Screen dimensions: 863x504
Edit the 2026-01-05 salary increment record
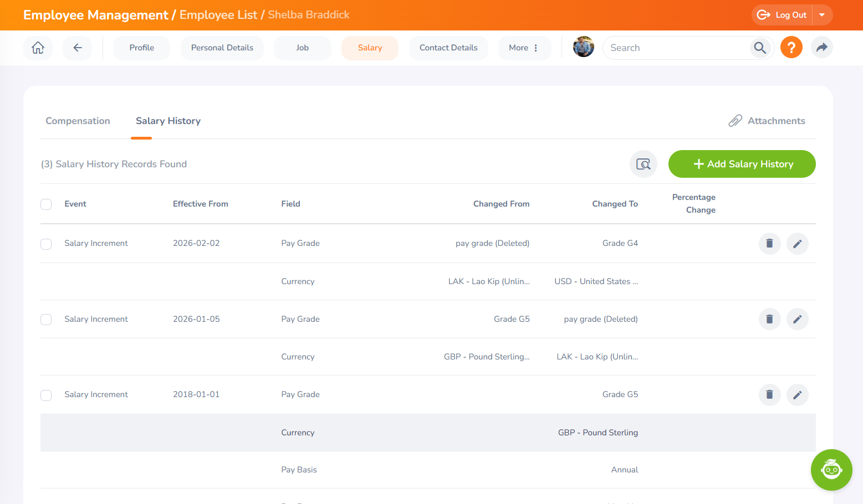point(797,319)
